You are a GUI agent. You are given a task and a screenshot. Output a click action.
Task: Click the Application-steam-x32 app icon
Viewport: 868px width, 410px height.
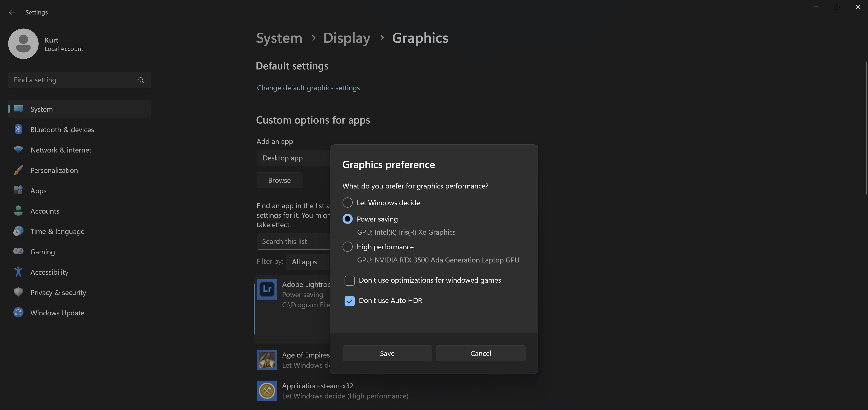point(267,391)
